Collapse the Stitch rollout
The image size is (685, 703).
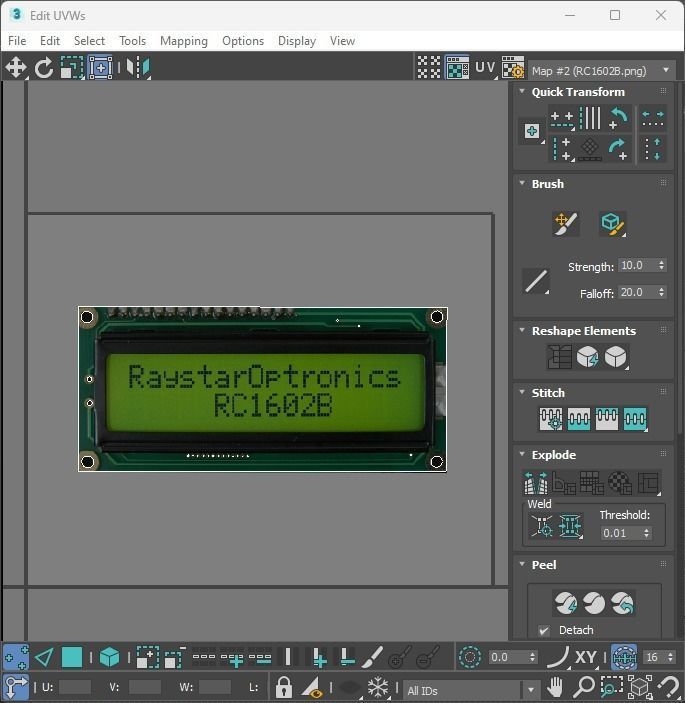click(x=522, y=392)
